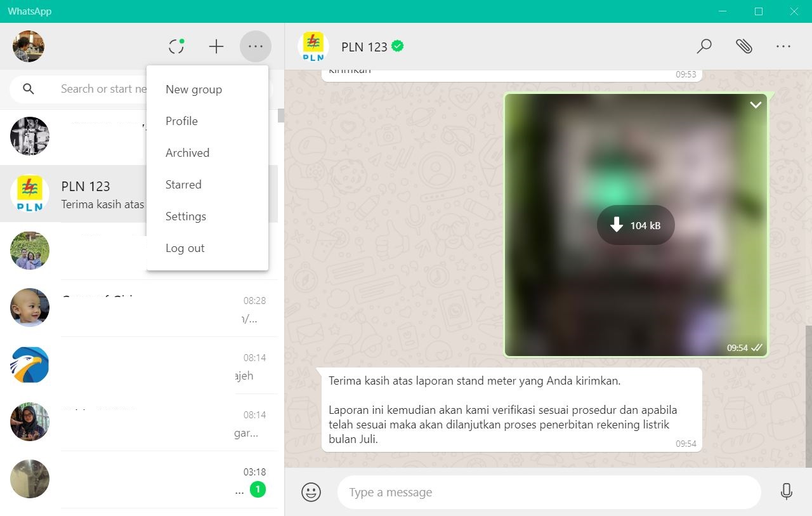The height and width of the screenshot is (516, 812).
Task: Expand message options on the blurred image
Action: point(756,105)
